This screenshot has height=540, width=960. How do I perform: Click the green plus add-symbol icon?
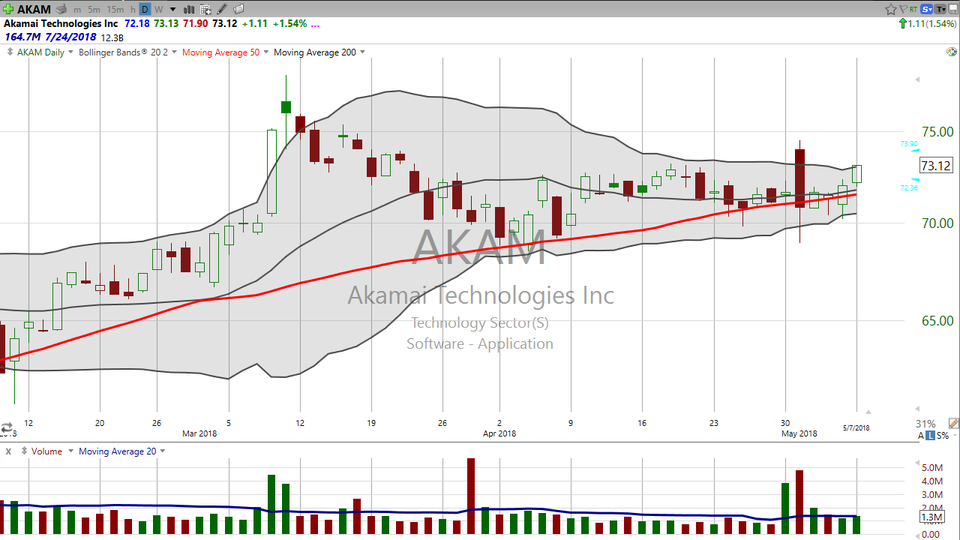point(8,9)
